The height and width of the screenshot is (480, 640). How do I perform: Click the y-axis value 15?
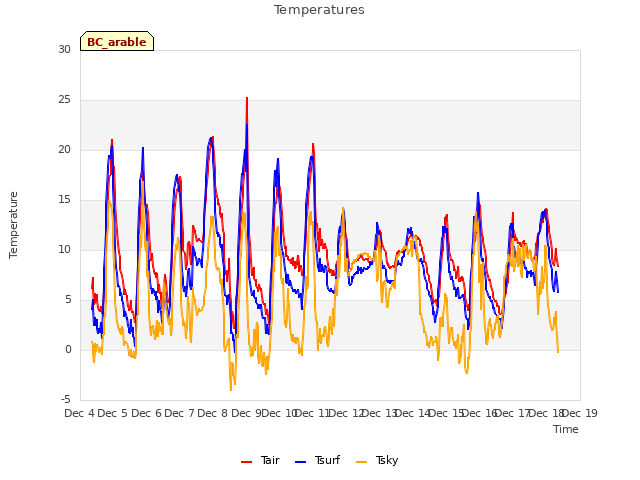point(64,200)
